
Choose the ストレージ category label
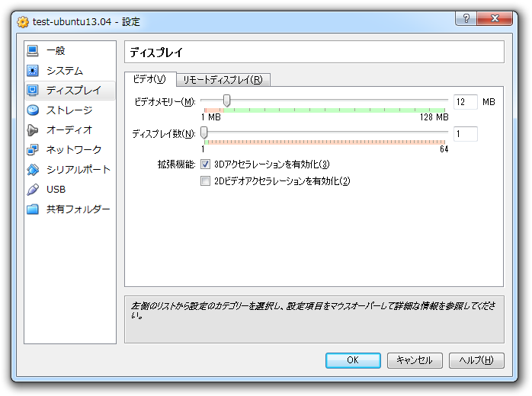69,110
